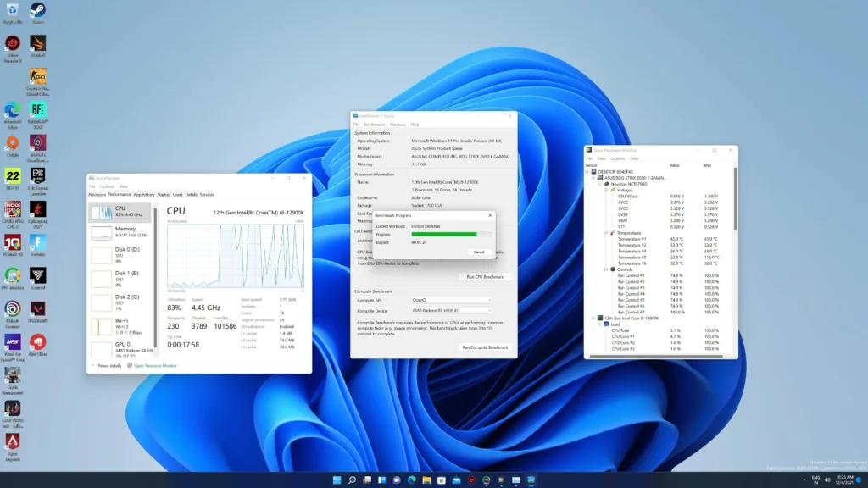Click the Open Hardware Monitor vertical scrollbar
Viewport: 868px width, 488px height.
[x=735, y=199]
